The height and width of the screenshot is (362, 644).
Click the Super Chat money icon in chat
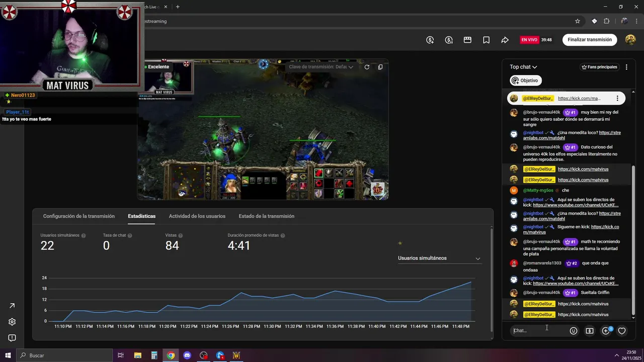[590, 331]
